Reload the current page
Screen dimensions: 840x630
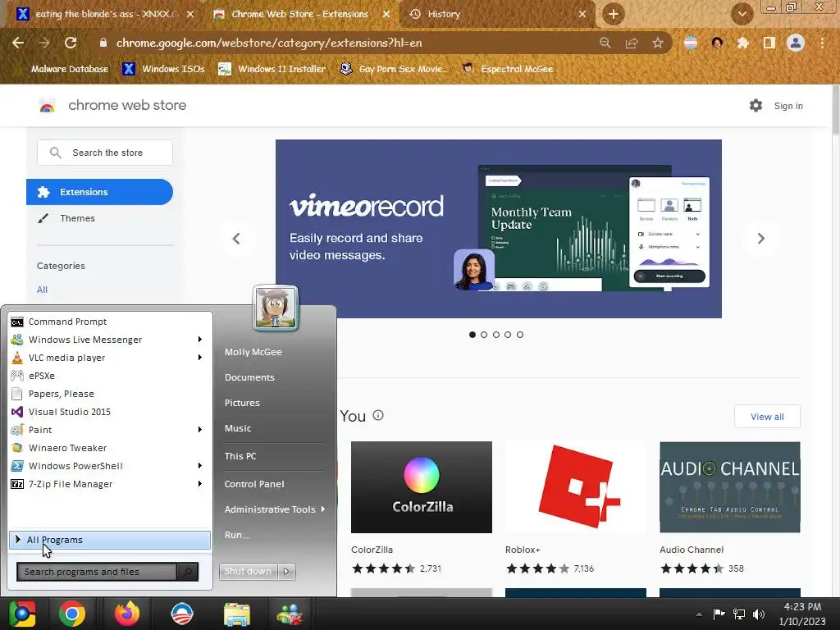(71, 43)
